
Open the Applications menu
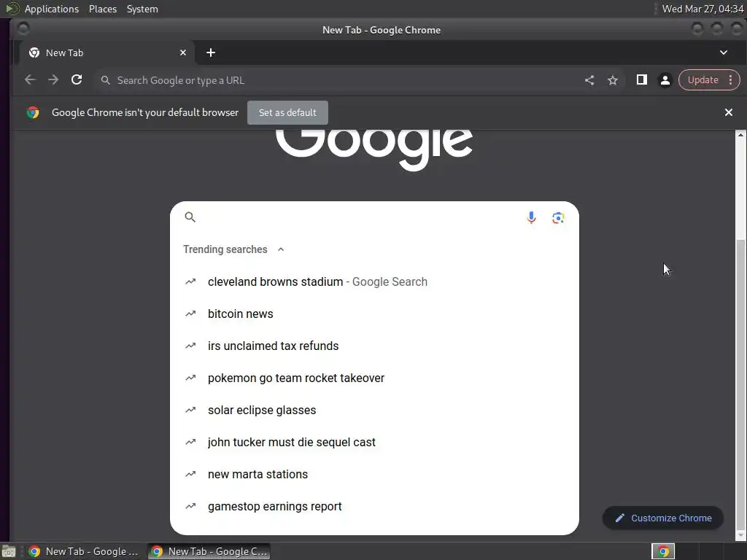(52, 9)
